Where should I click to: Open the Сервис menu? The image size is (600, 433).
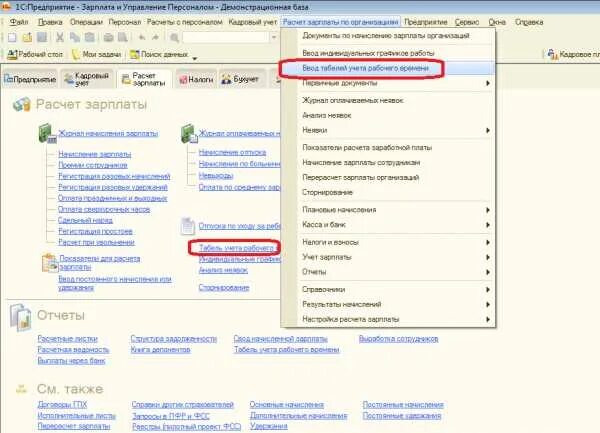tap(467, 22)
